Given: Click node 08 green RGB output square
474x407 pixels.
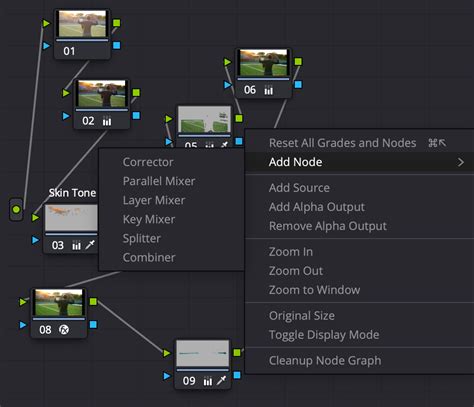Looking at the screenshot, I should (x=93, y=302).
